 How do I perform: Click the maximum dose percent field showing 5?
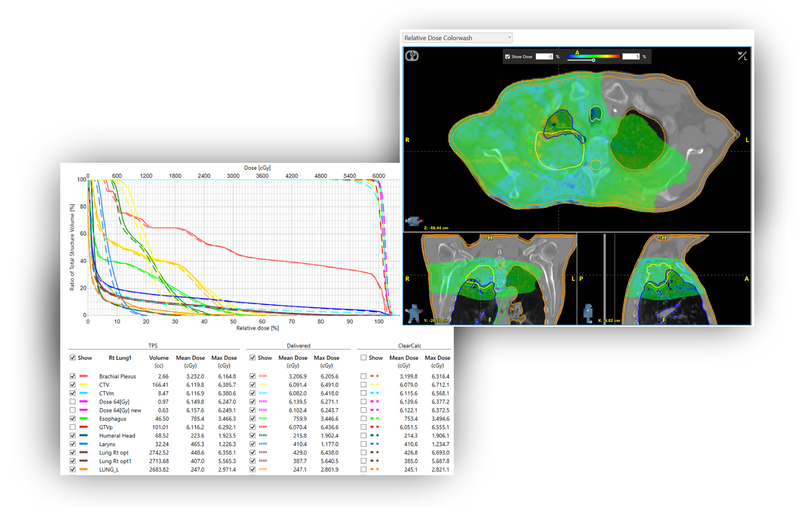pos(631,57)
